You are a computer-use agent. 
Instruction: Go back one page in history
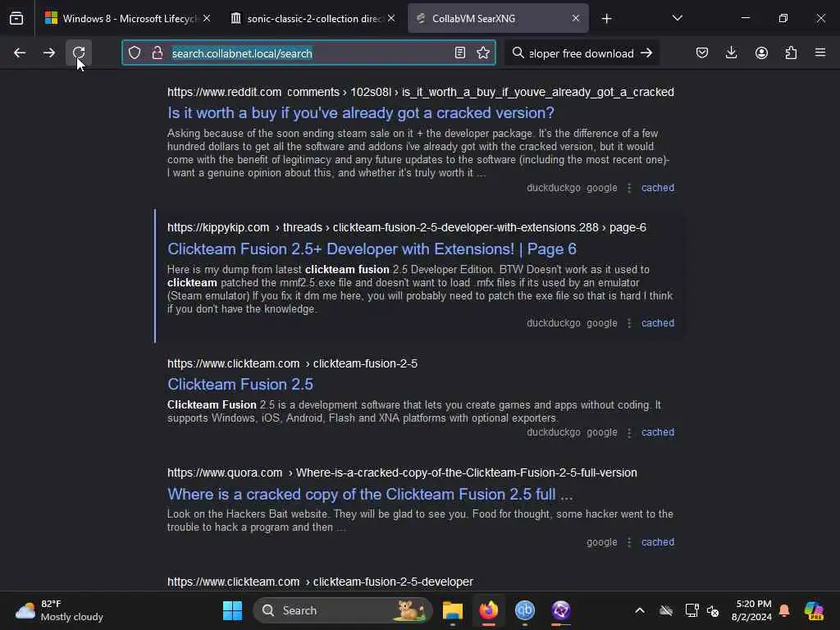[20, 53]
